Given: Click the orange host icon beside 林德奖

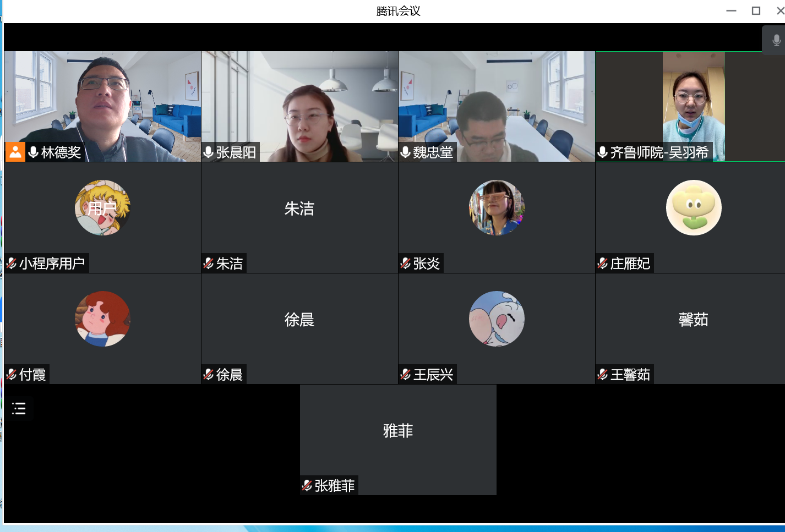Looking at the screenshot, I should point(15,152).
